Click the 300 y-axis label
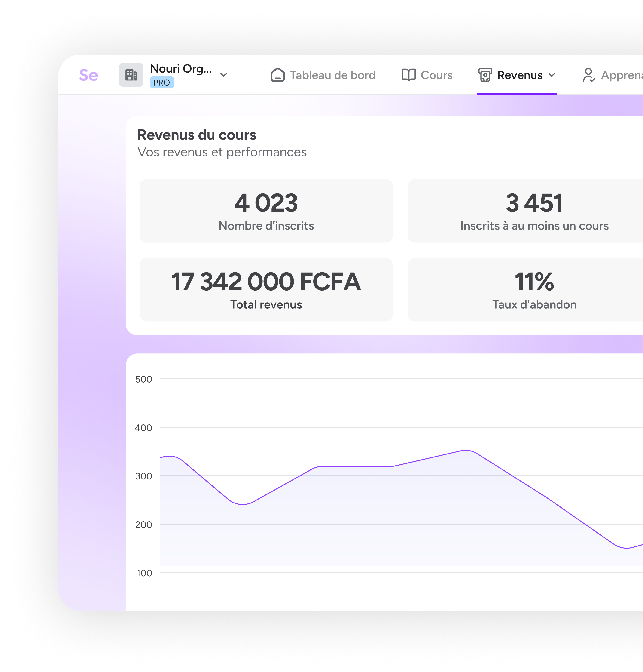Image resolution: width=643 pixels, height=672 pixels. (144, 476)
